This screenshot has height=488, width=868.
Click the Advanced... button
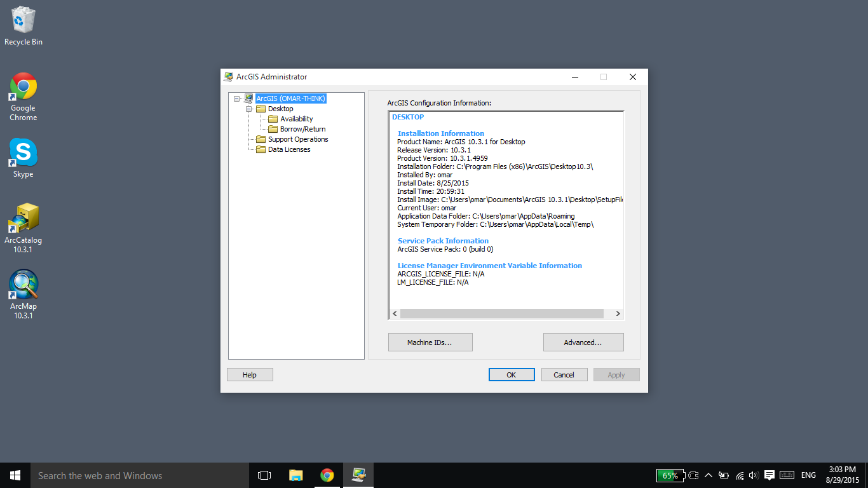coord(583,342)
